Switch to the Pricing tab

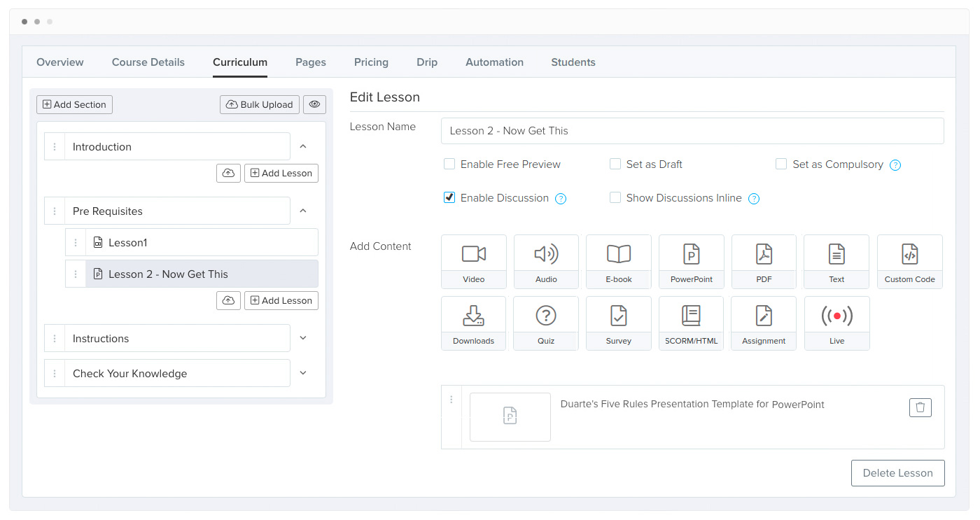pyautogui.click(x=371, y=62)
